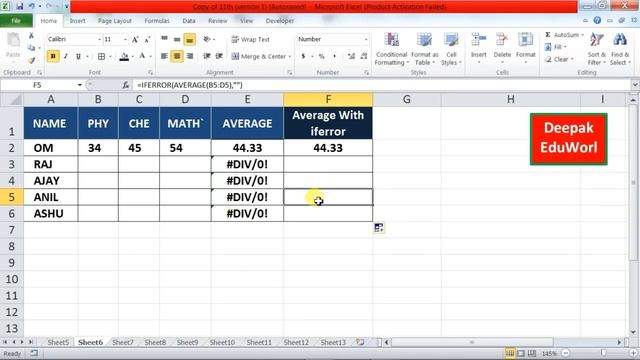Click the Borders icon
640x360 pixels.
click(x=101, y=56)
